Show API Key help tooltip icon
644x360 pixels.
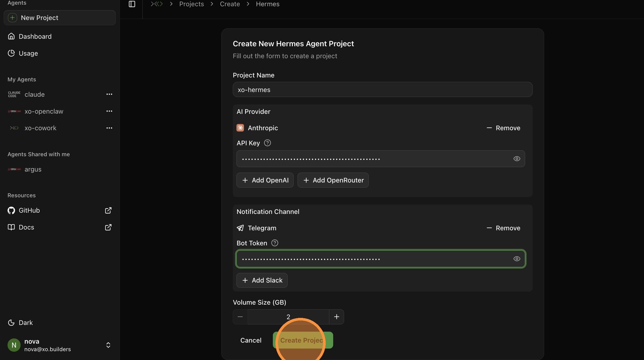tap(267, 143)
